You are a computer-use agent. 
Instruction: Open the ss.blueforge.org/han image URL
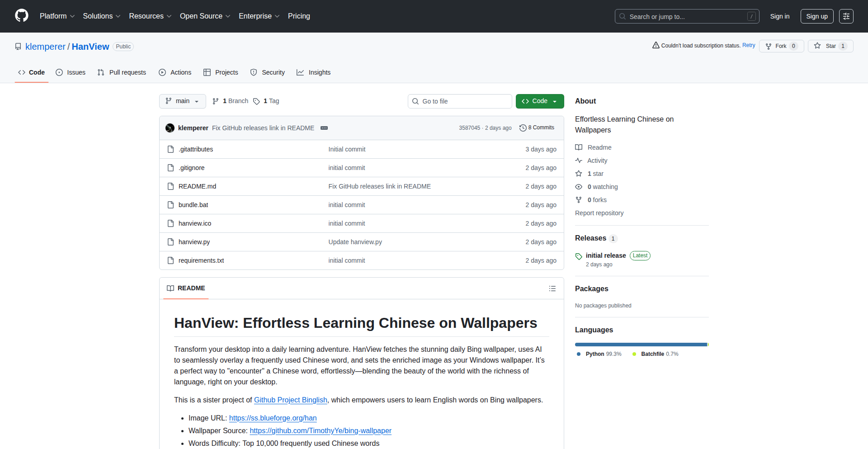(273, 418)
